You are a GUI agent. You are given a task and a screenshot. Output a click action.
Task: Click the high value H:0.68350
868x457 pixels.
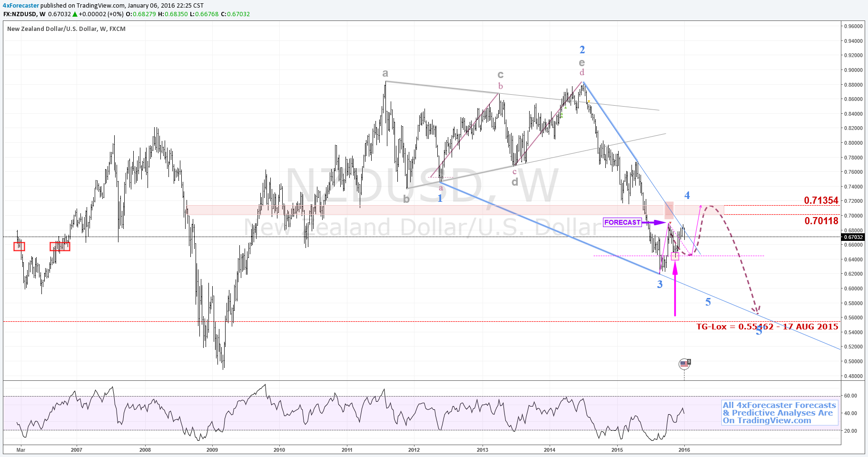point(173,14)
